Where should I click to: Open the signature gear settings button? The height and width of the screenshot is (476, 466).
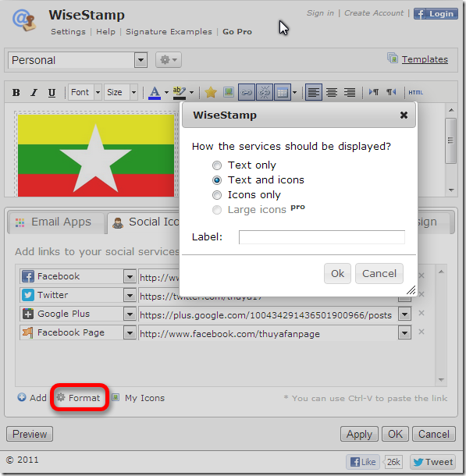pyautogui.click(x=169, y=59)
